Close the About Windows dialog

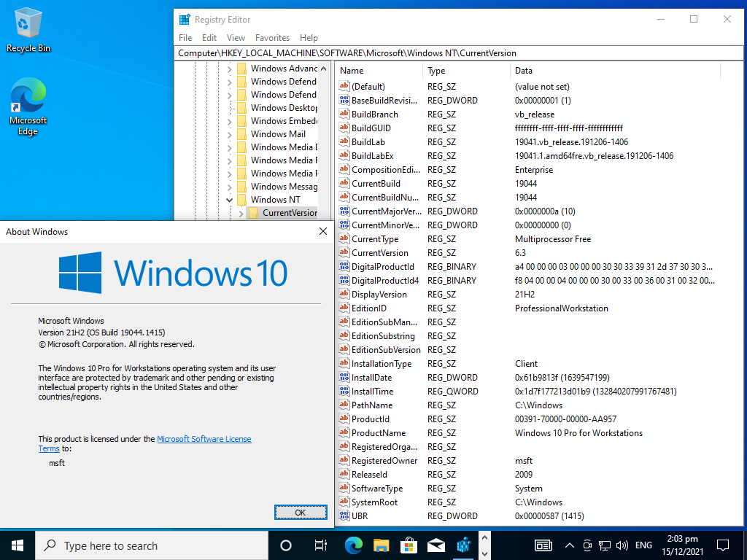point(322,231)
